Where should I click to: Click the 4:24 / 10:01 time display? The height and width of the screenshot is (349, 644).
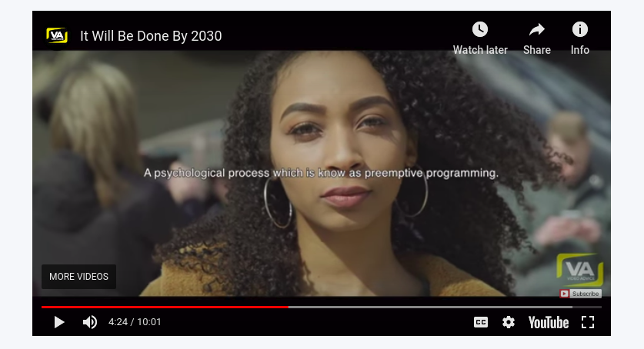(135, 322)
